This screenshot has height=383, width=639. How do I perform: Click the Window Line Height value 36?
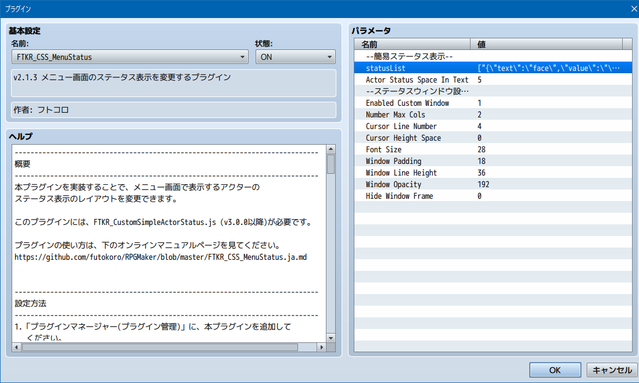coord(482,173)
